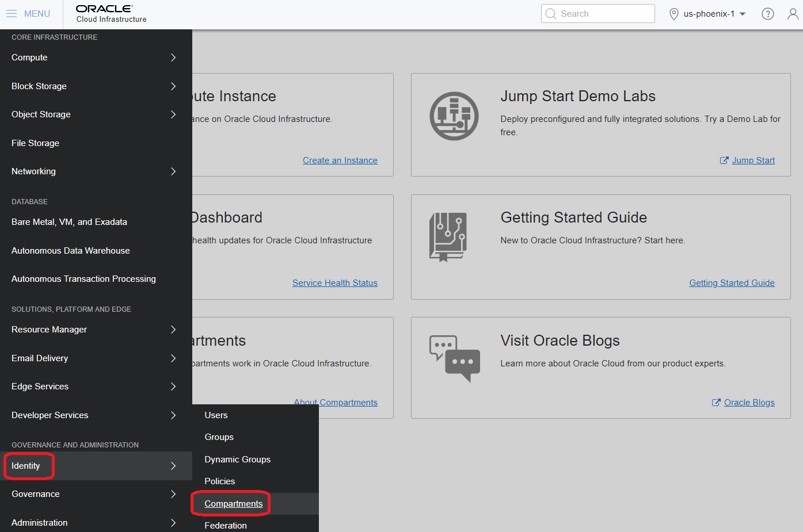Open the About Compartments link

(336, 403)
